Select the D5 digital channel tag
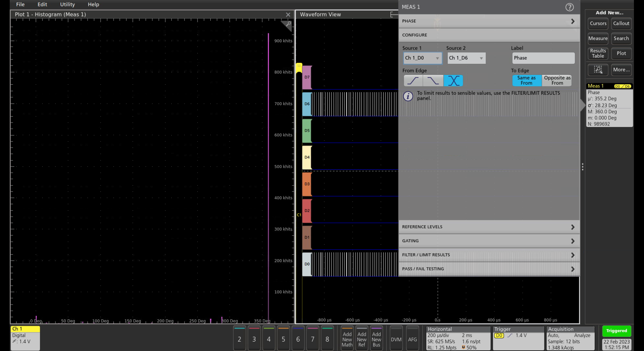Screen dimensions: 644x351 [x=307, y=131]
